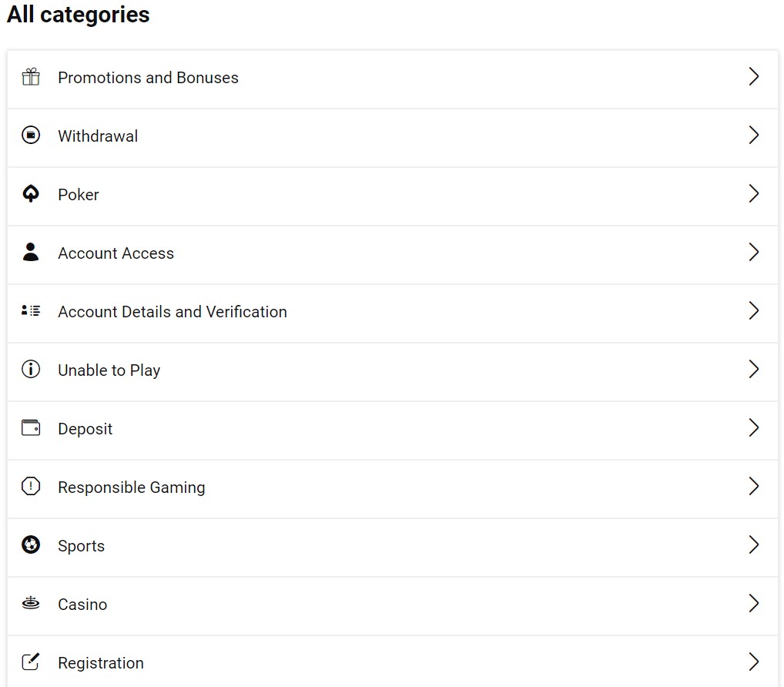This screenshot has width=784, height=687.
Task: Click the gift icon for Promotions and Bonuses
Action: [x=31, y=77]
